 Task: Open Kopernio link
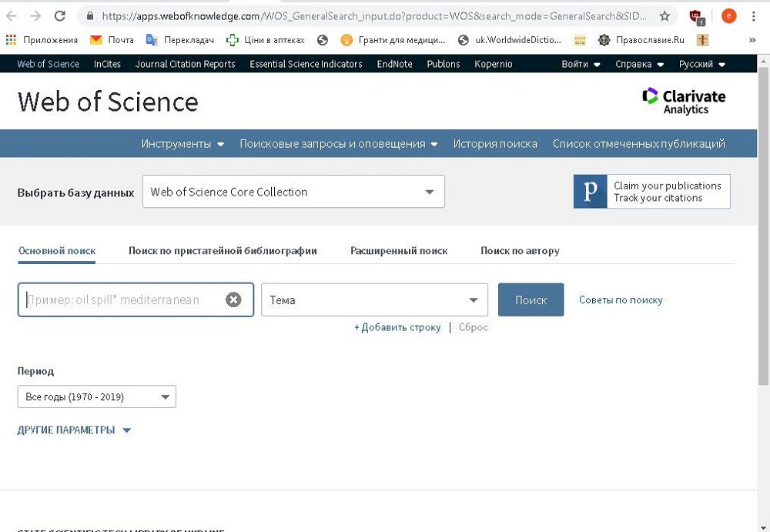click(494, 64)
